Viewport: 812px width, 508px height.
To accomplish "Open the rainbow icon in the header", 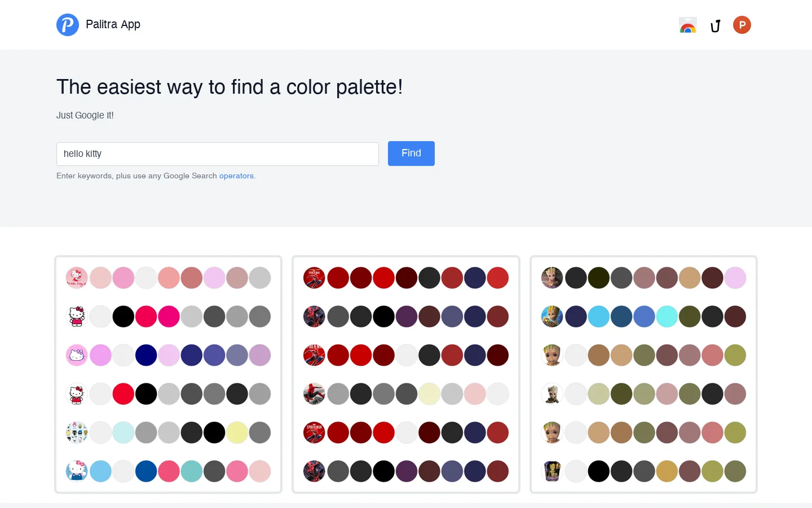I will (688, 25).
